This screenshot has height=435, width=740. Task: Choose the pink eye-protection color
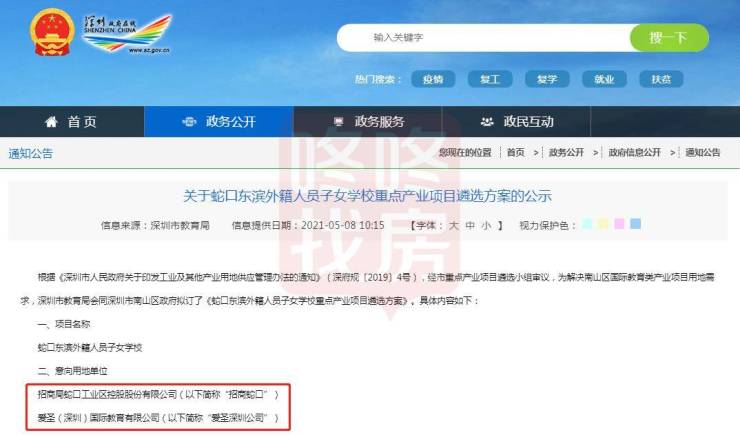point(619,224)
